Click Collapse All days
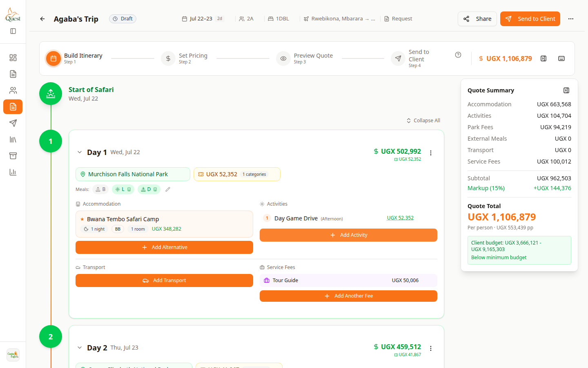The width and height of the screenshot is (588, 368). click(x=423, y=121)
